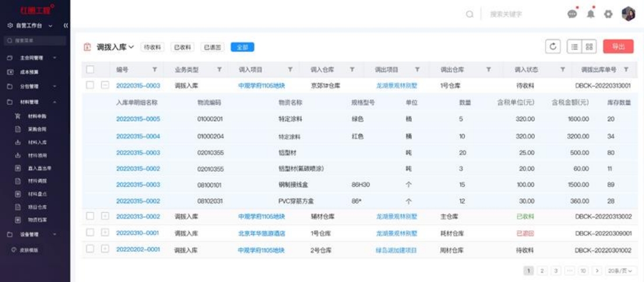Switch to grid view icon
644x282 pixels.
[x=588, y=47]
